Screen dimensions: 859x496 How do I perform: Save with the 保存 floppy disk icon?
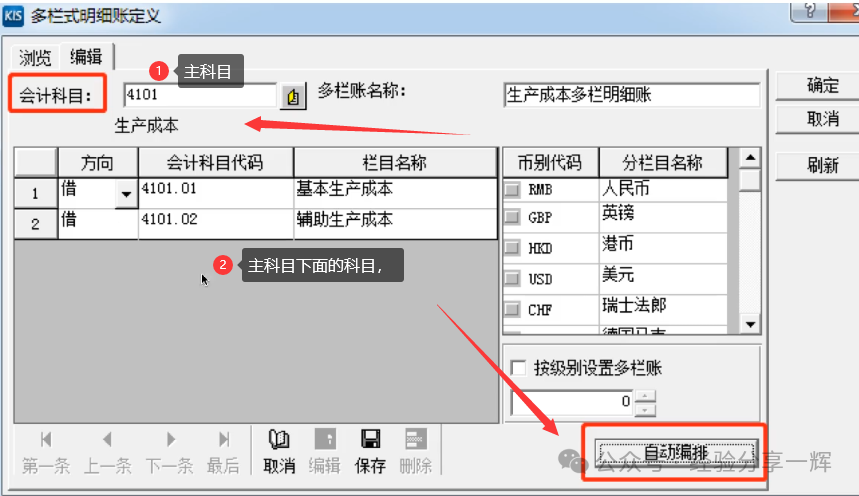[370, 439]
